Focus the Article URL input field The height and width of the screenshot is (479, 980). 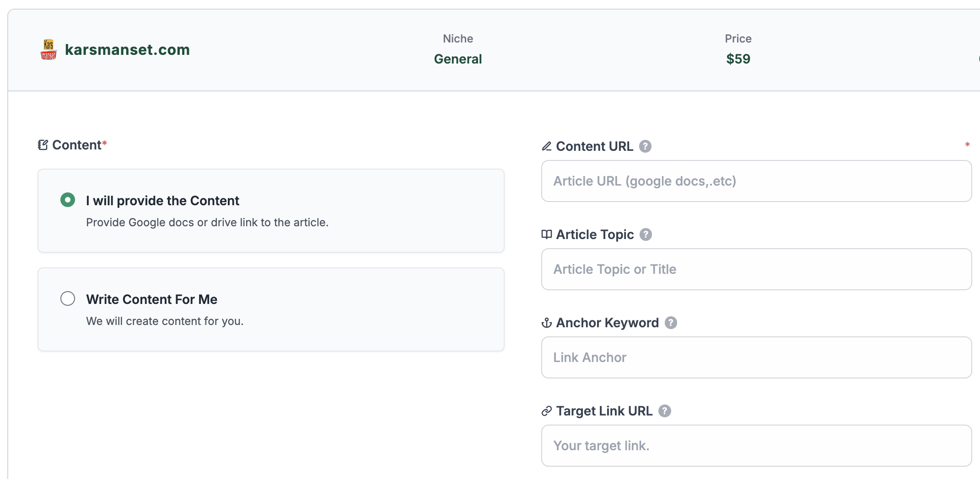(x=756, y=181)
